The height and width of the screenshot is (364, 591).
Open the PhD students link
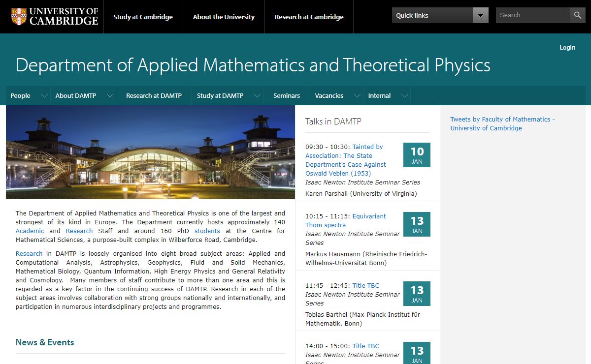(x=207, y=231)
